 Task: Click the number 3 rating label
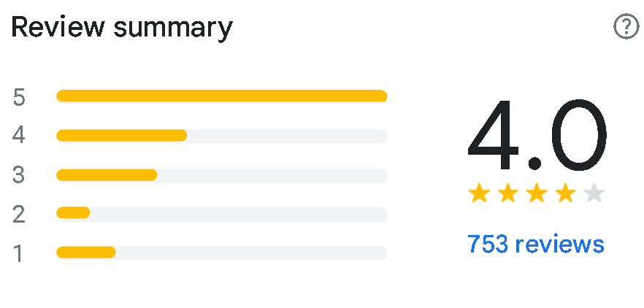[20, 175]
